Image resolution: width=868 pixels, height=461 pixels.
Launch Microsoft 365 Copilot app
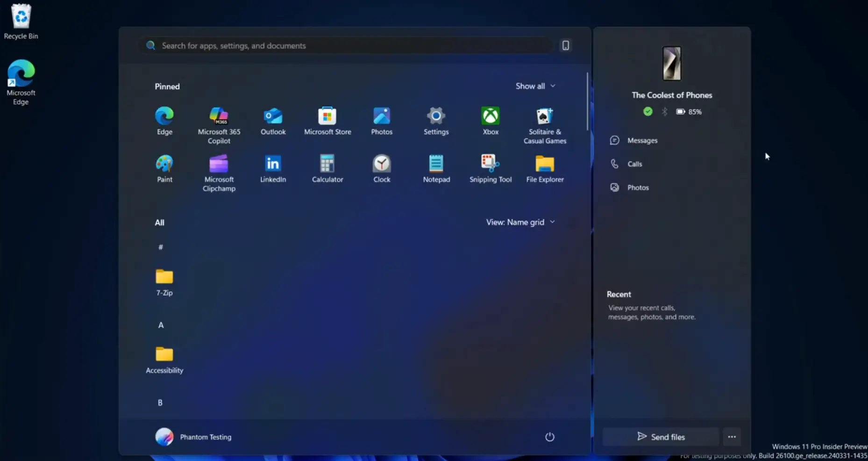[219, 125]
